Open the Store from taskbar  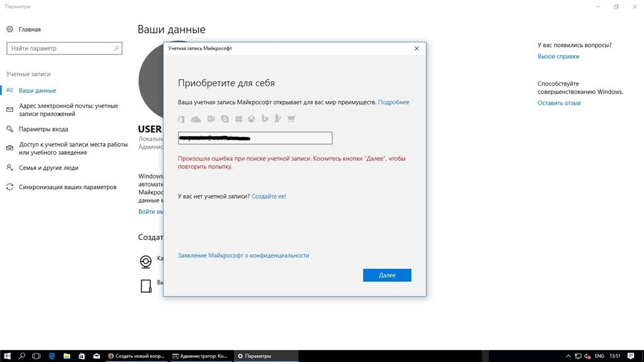point(82,356)
